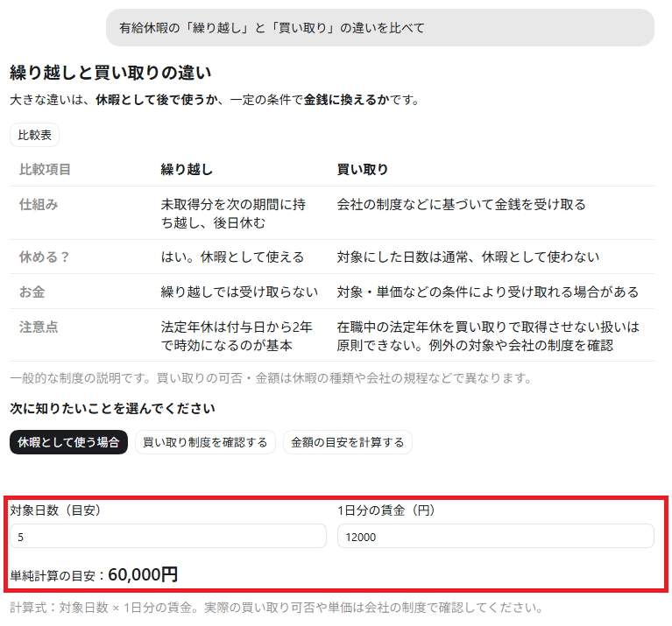Click cell はい。休暇として使える
This screenshot has width=672, height=626.
coord(232,257)
